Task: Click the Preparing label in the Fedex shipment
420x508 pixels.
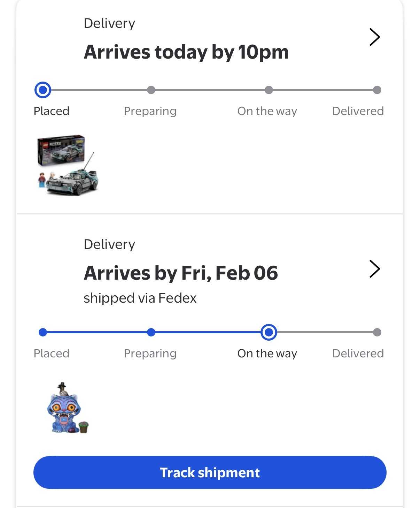Action: (150, 354)
